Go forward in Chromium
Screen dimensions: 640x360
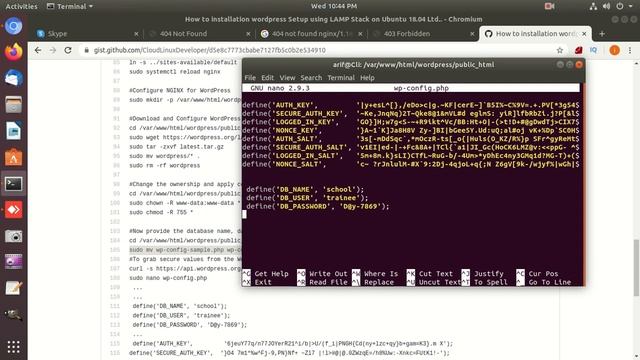[53, 50]
